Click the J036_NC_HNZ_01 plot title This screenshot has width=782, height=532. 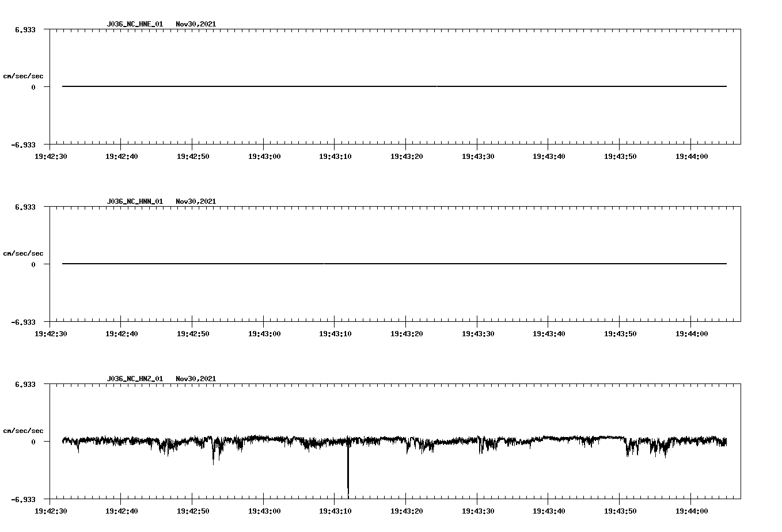(x=135, y=379)
